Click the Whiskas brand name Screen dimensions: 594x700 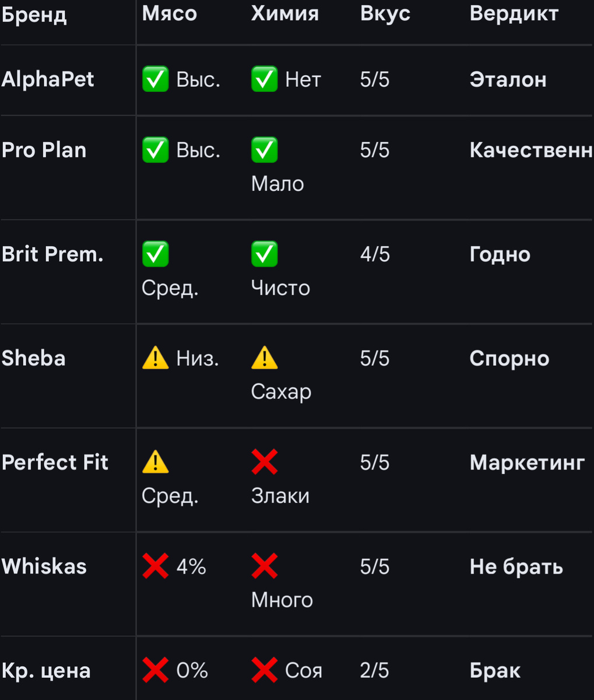44,566
